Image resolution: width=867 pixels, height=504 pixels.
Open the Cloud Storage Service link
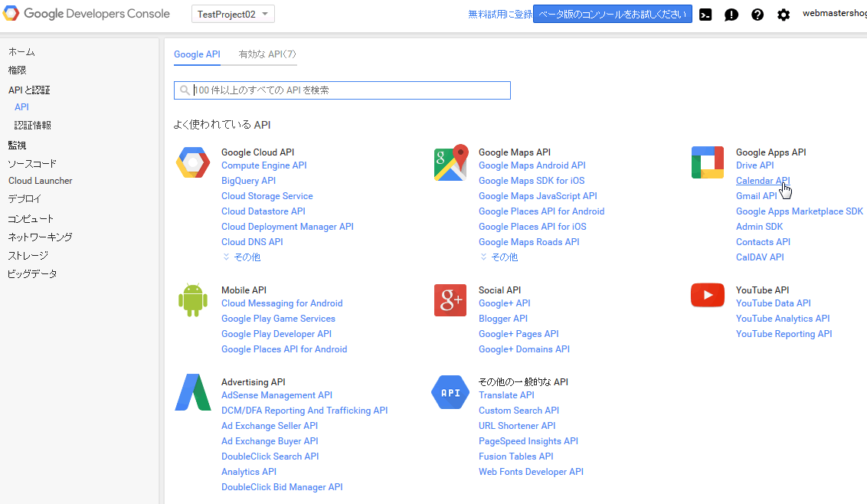point(267,196)
